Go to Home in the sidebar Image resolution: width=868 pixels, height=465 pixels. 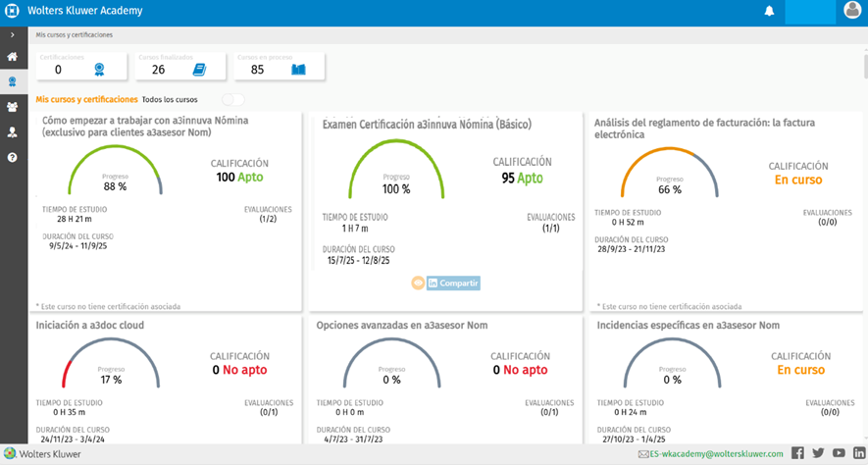coord(12,57)
